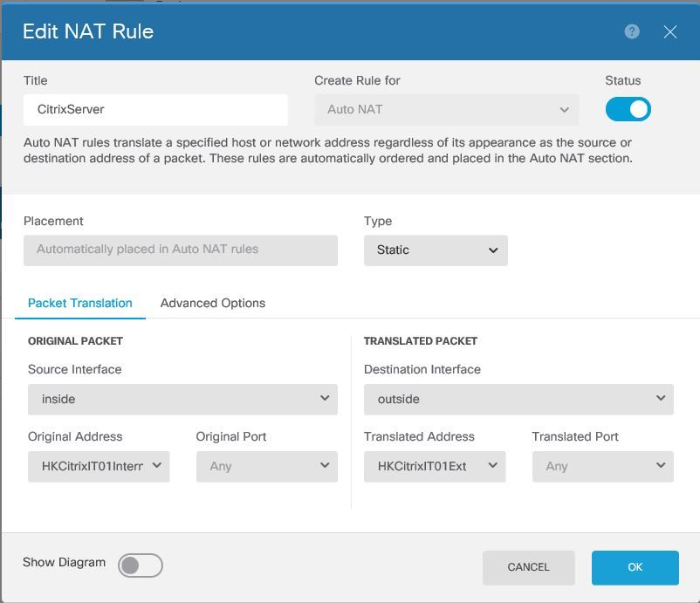Click the CANCEL button
The image size is (700, 603).
(529, 567)
